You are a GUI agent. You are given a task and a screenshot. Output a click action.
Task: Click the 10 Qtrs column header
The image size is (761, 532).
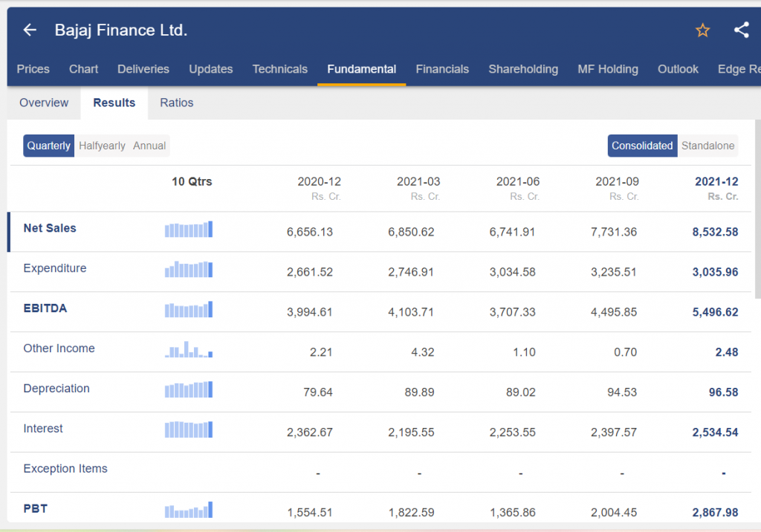[192, 181]
